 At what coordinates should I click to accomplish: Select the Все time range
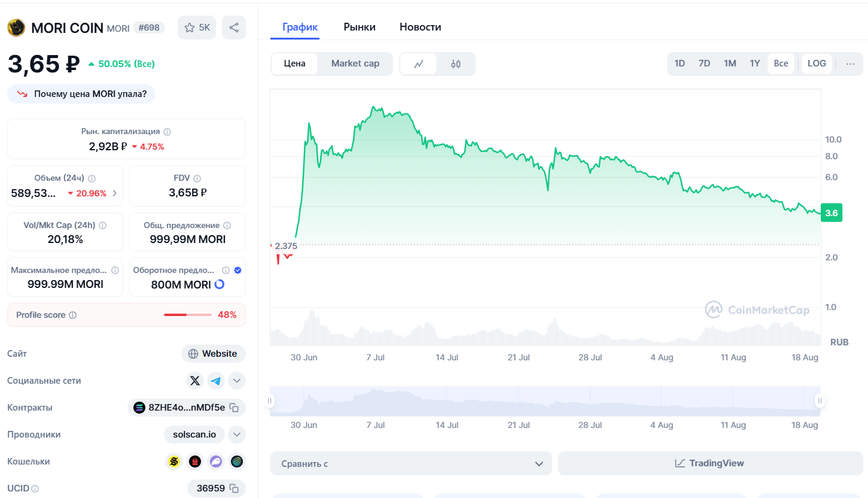pos(781,63)
